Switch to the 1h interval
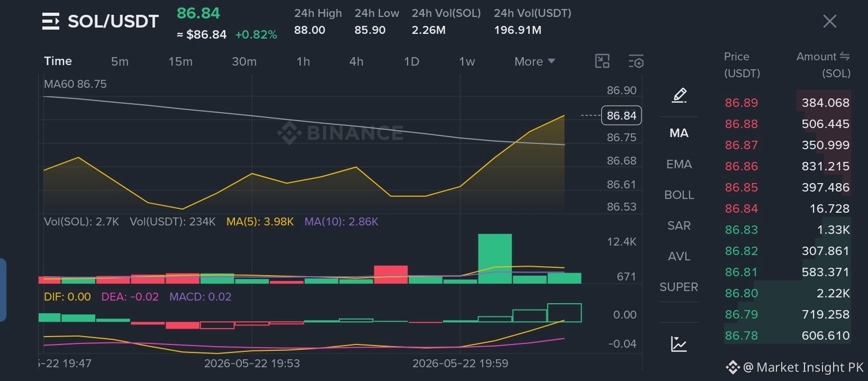868x381 pixels. (303, 61)
